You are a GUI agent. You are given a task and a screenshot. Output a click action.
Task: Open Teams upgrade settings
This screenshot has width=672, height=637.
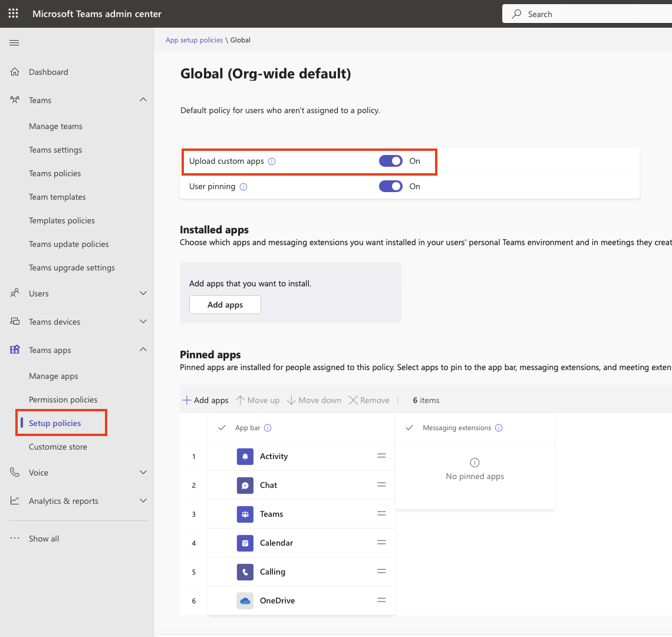71,268
